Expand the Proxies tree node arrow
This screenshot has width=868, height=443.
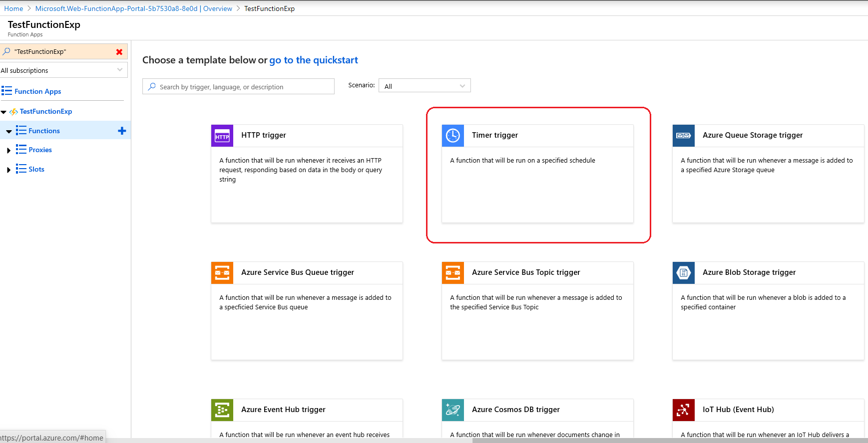tap(8, 150)
